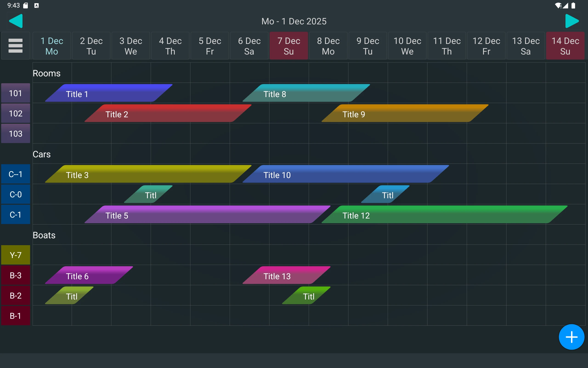Open the Title 3 olive booking
Viewport: 588px width, 368px height.
pos(148,174)
